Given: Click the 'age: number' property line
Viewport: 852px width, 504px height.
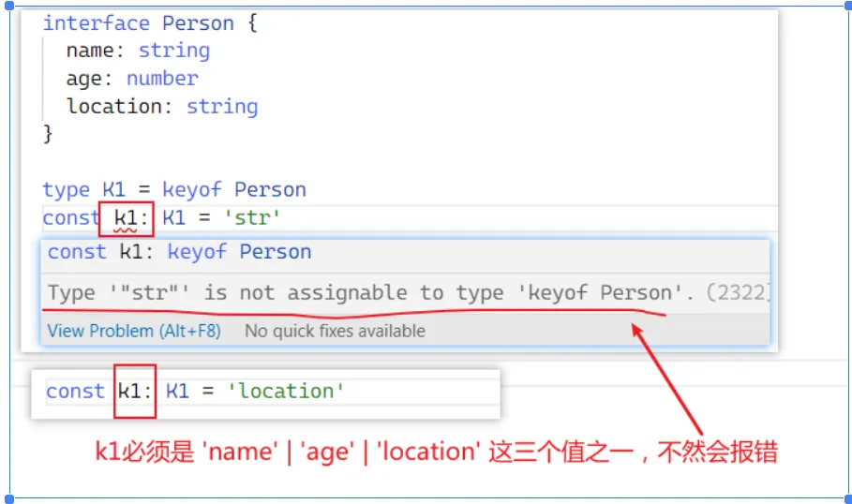Looking at the screenshot, I should [132, 79].
